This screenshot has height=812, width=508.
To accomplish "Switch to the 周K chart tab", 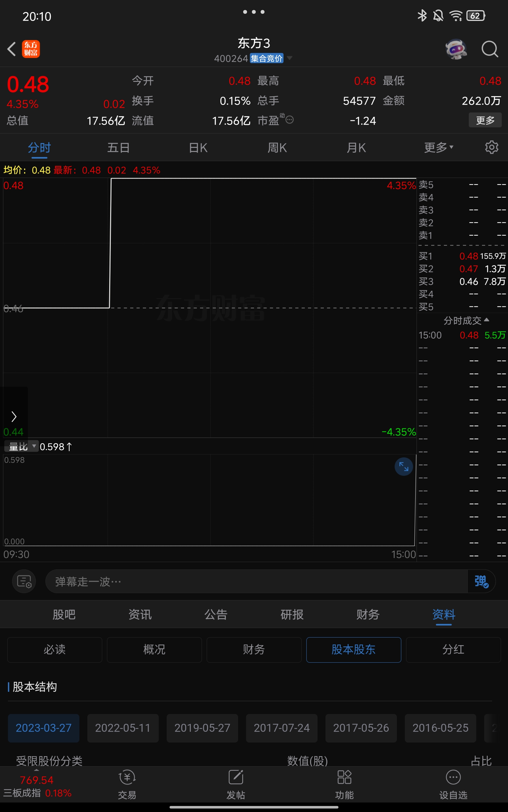I will tap(277, 147).
